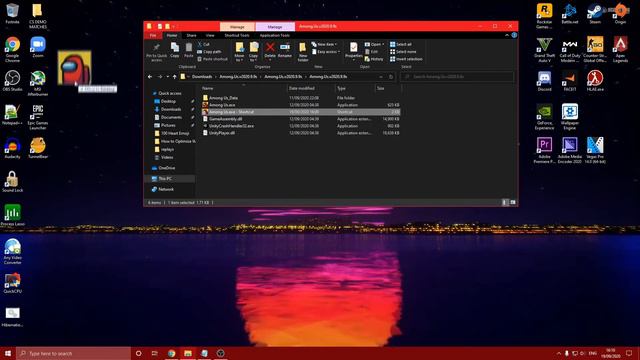Collapse the ribbon using the chevron
Viewport: 640px width, 360px height.
(507, 36)
